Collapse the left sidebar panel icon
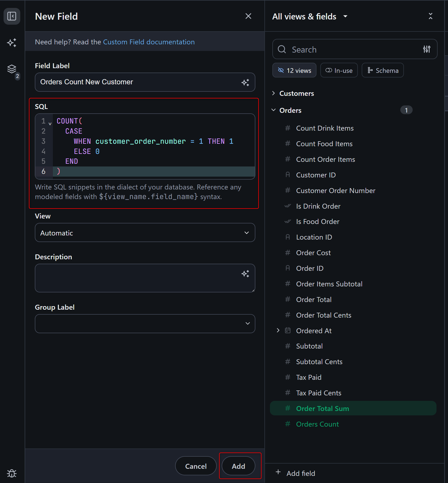The height and width of the screenshot is (483, 448). coord(12,16)
